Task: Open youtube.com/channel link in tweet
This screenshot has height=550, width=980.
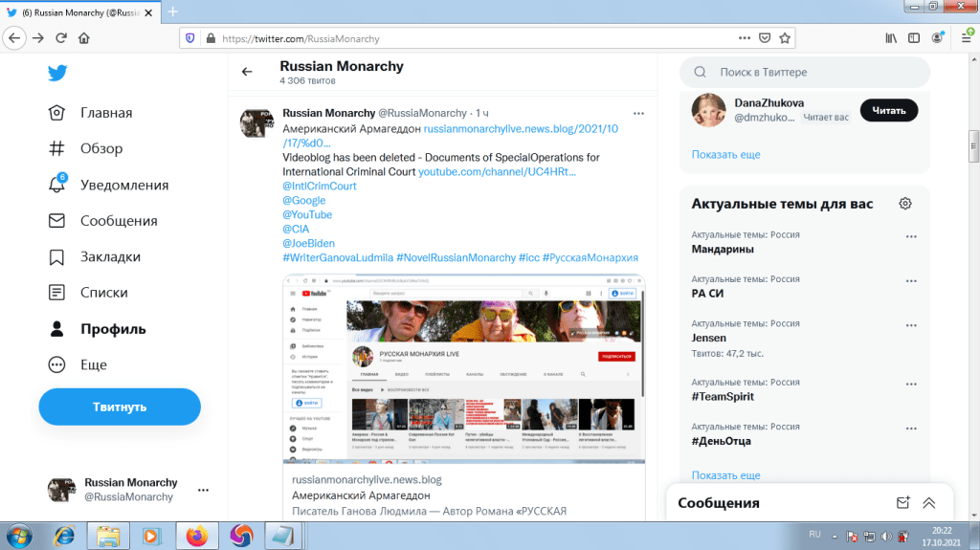Action: [x=497, y=172]
